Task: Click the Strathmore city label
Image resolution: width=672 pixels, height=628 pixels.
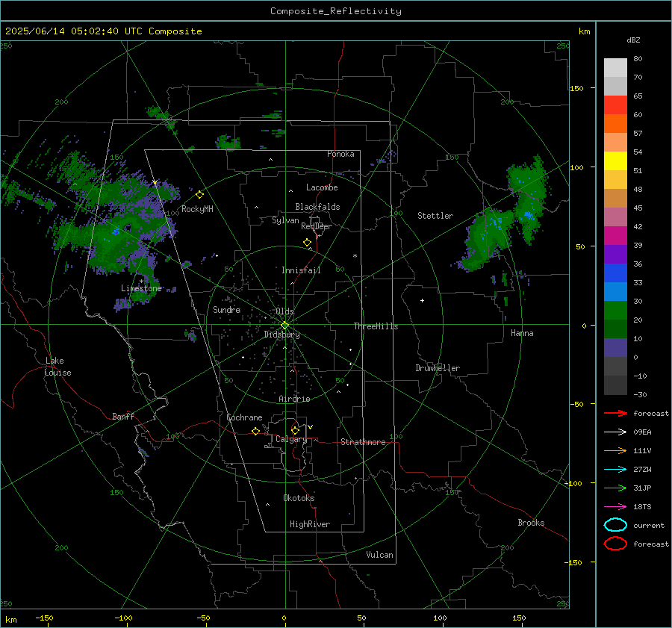Action: tap(363, 442)
